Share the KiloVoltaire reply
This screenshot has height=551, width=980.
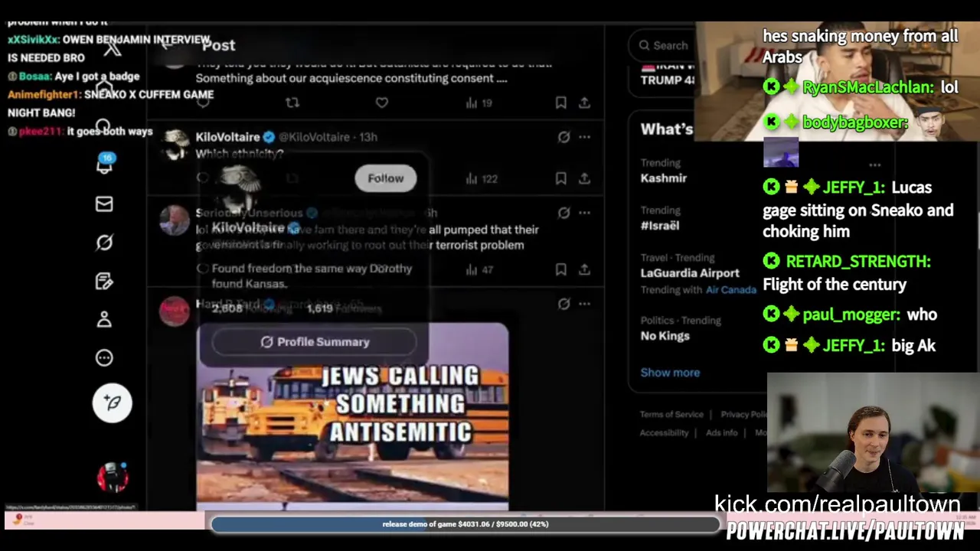coord(584,178)
